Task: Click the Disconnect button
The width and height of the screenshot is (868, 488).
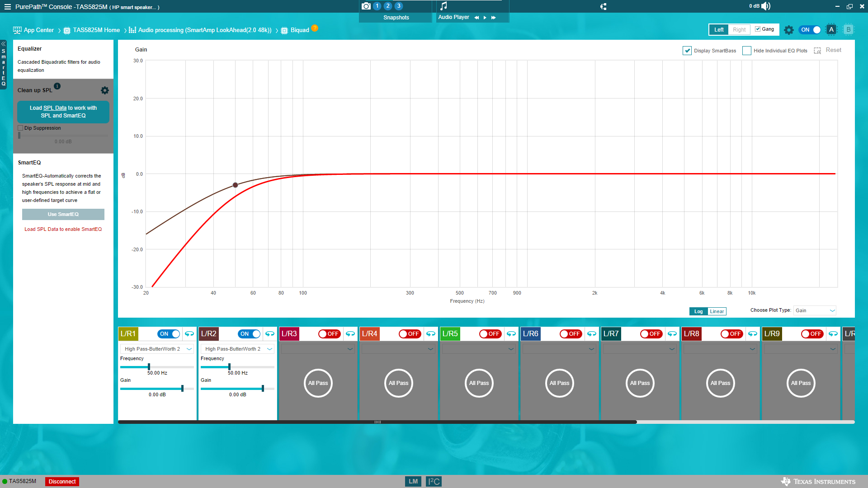Action: [x=62, y=482]
